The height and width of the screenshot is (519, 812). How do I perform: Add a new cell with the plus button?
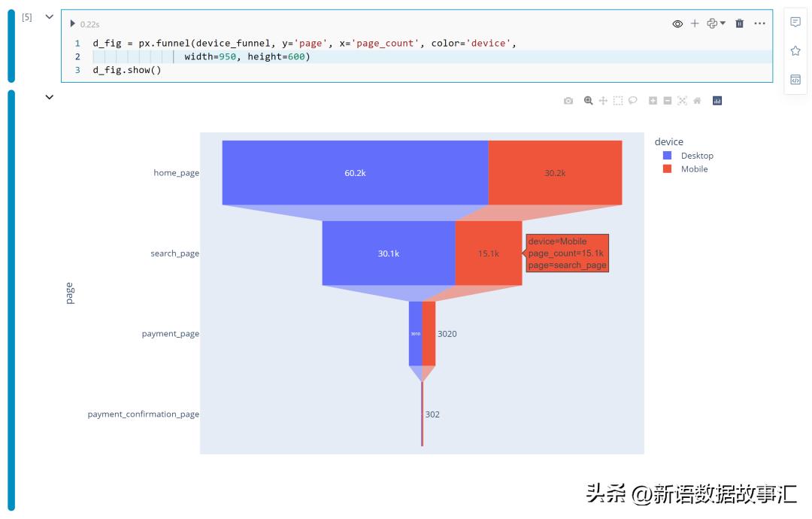[695, 23]
